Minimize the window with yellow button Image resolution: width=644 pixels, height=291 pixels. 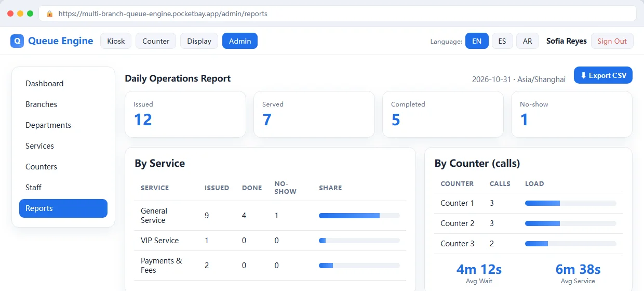[20, 14]
